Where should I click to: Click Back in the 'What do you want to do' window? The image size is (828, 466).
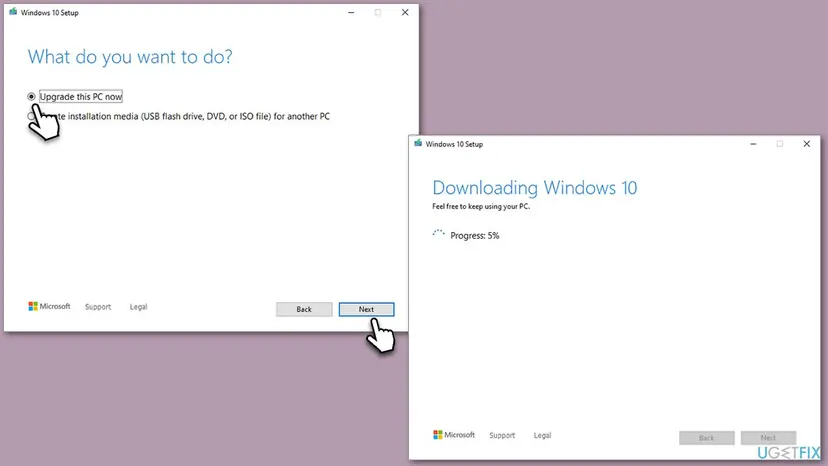pos(304,309)
